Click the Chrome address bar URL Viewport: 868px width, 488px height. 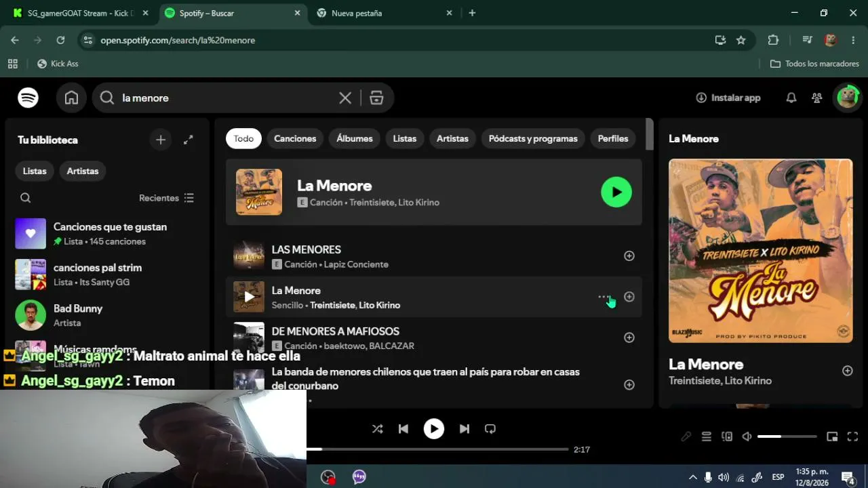click(x=178, y=40)
